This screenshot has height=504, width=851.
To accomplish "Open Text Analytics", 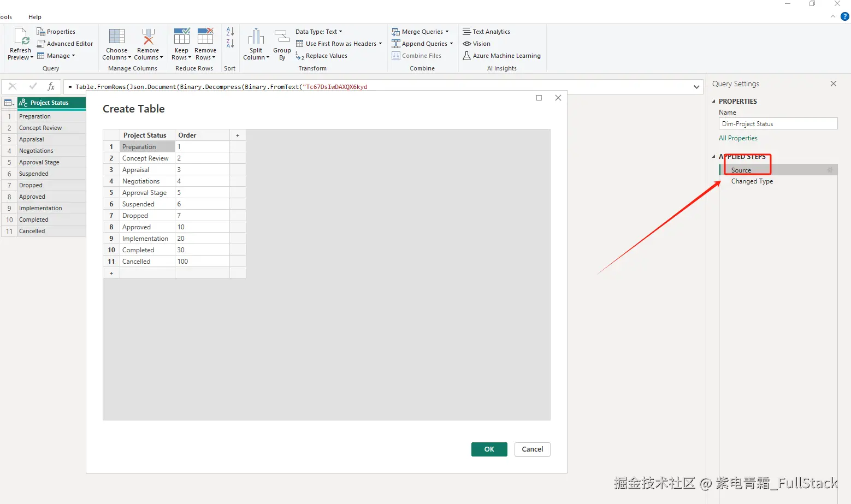I will pyautogui.click(x=486, y=32).
